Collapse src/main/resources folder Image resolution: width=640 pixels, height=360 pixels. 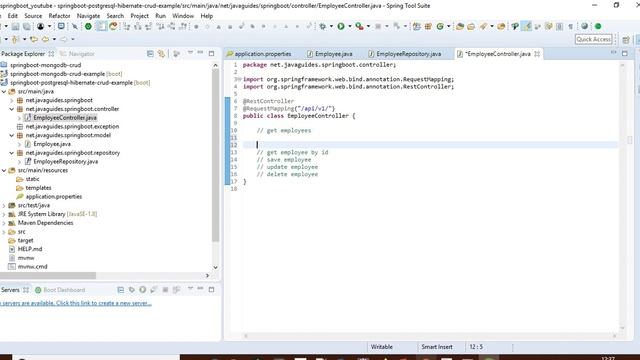(4, 170)
